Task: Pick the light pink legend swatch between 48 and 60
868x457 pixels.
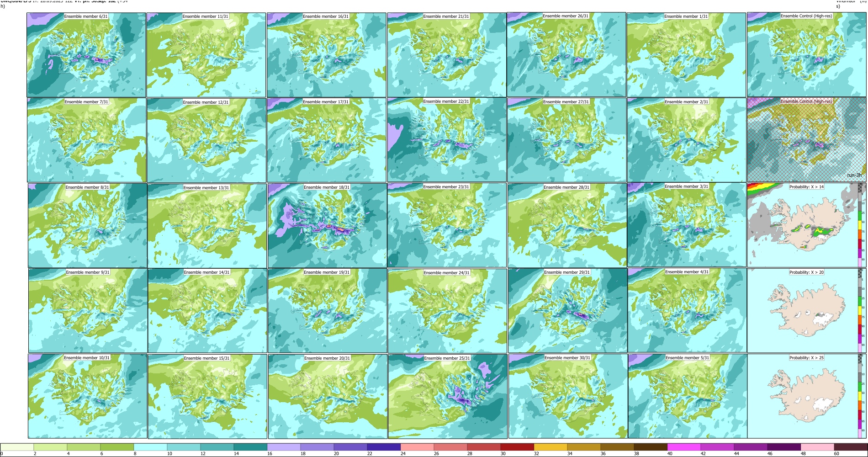Action: click(817, 447)
